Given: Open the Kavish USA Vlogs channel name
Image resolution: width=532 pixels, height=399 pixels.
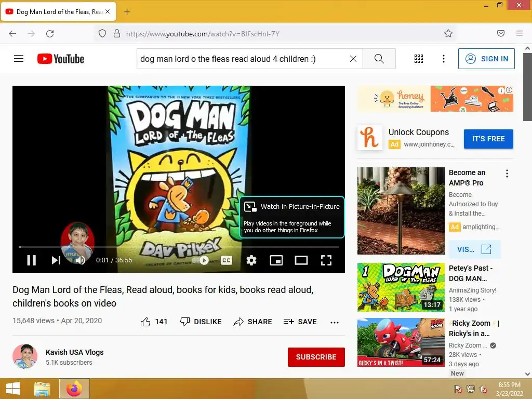Looking at the screenshot, I should pos(75,352).
